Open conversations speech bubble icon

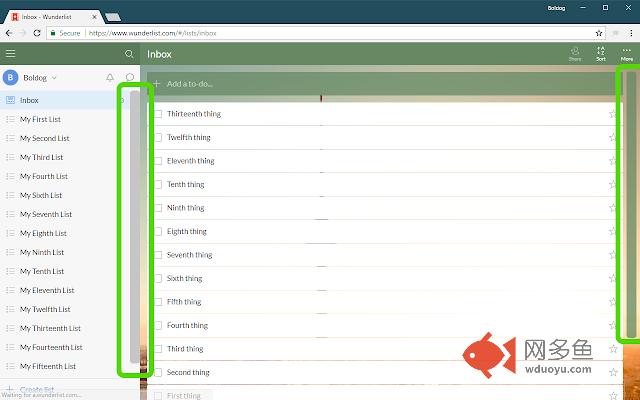click(130, 77)
